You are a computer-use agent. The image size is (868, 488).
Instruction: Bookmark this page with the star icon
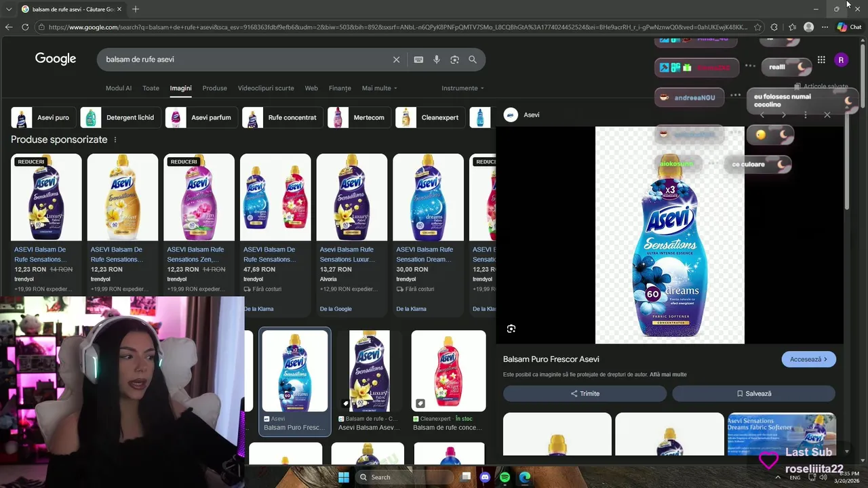point(757,27)
